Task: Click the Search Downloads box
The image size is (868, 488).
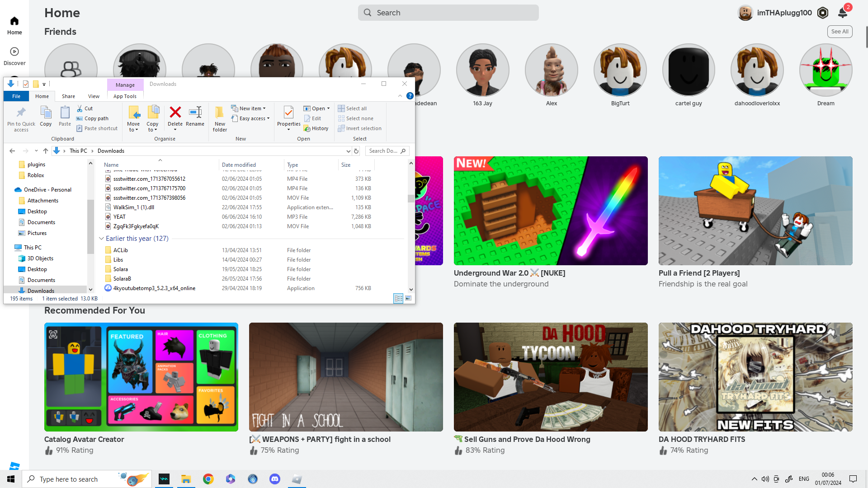Action: pos(387,151)
